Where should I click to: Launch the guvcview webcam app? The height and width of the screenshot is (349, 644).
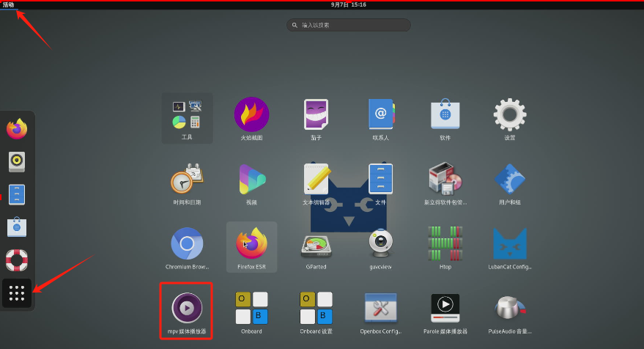pos(380,243)
